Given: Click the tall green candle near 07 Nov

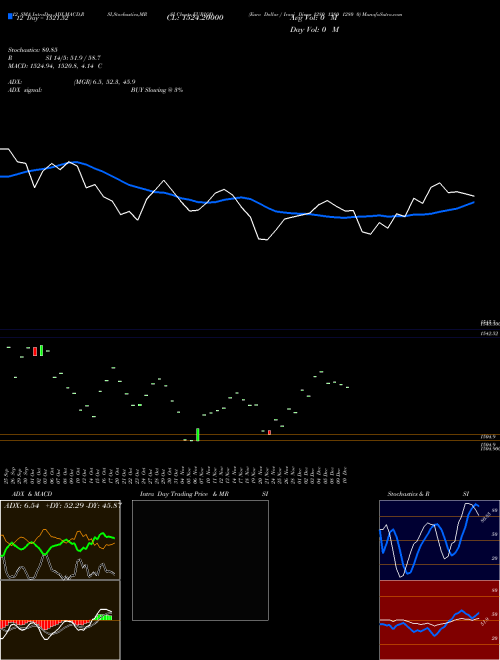Looking at the screenshot, I should point(198,434).
